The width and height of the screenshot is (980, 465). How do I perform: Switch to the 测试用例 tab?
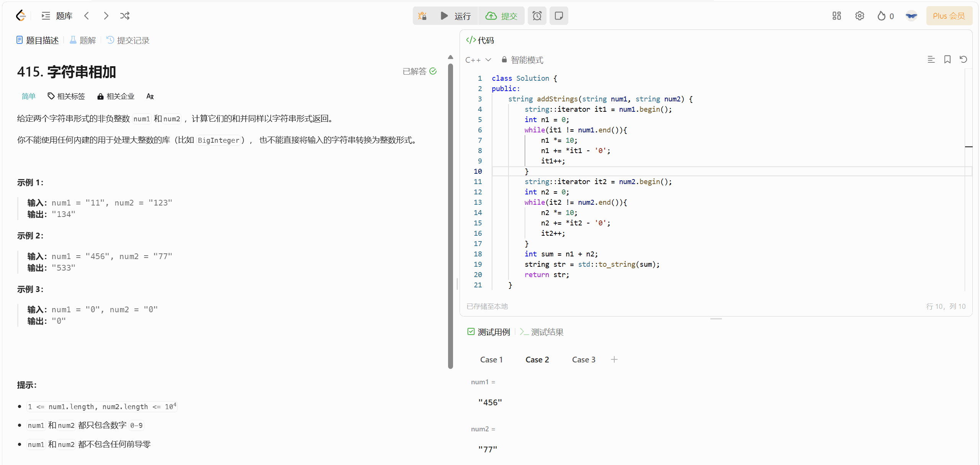tap(489, 332)
